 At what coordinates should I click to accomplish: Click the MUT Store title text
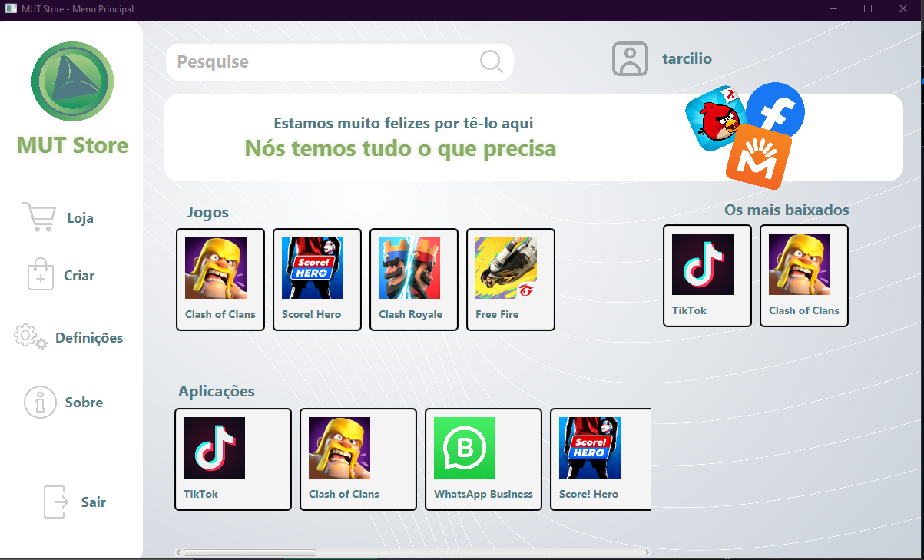click(x=73, y=145)
